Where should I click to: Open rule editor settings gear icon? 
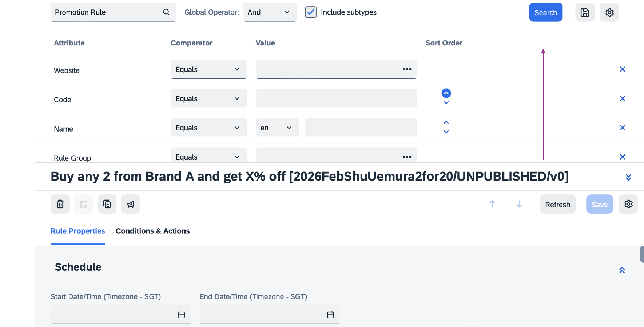[628, 204]
